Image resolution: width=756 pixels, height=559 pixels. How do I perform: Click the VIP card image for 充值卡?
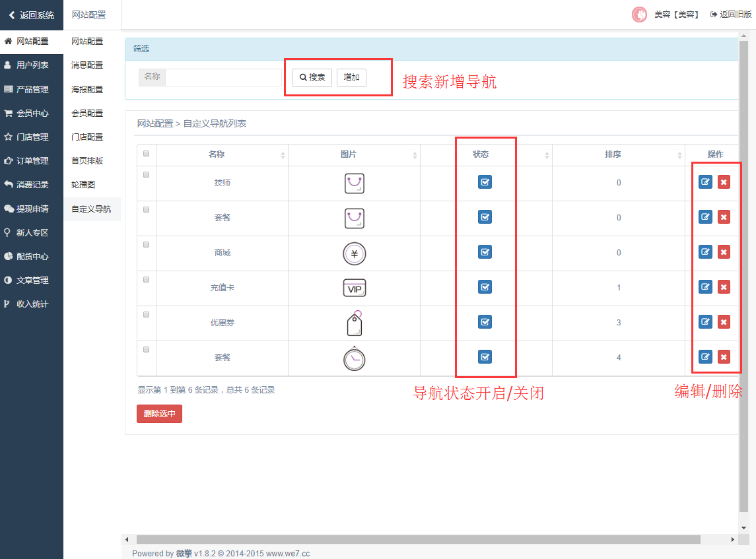[354, 288]
